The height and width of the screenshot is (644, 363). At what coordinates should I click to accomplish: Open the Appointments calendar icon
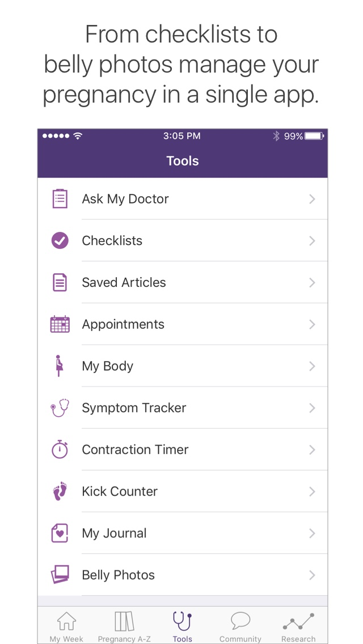point(60,324)
